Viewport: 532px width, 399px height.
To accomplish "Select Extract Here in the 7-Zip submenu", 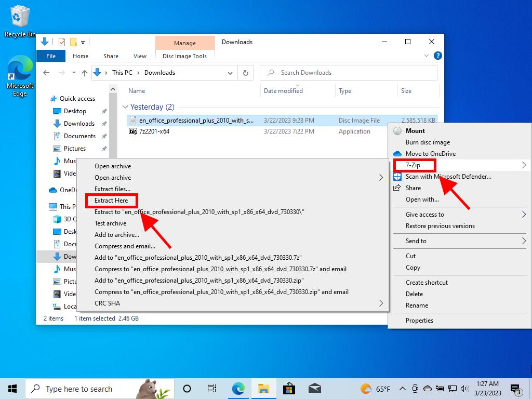I will point(111,201).
